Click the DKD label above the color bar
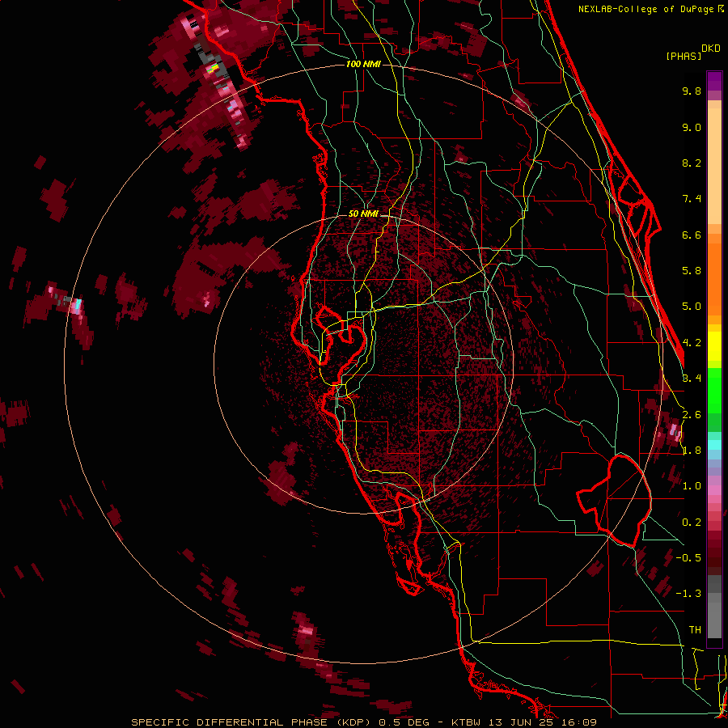The image size is (728, 728). 711,49
